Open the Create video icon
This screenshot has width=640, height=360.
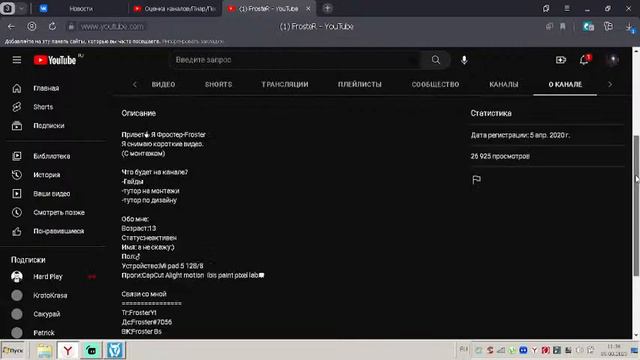tap(561, 60)
